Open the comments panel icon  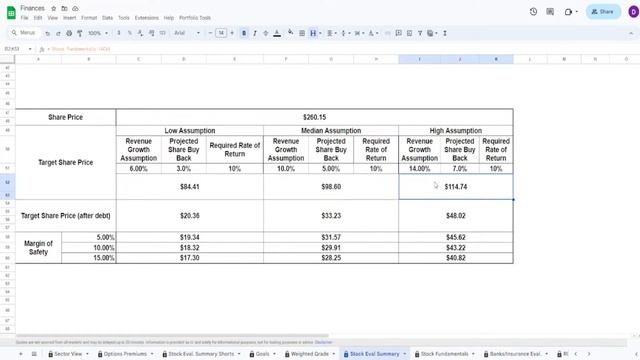point(550,12)
